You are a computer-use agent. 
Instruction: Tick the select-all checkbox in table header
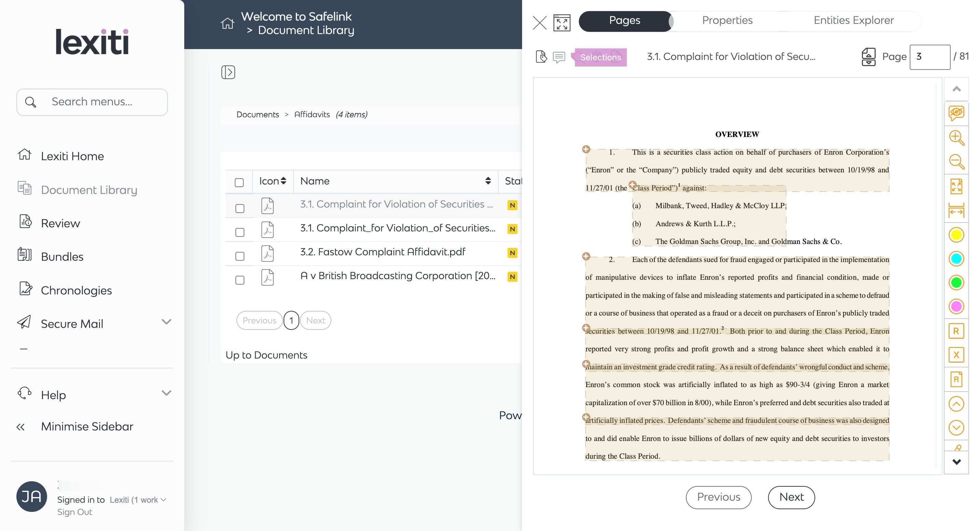click(x=239, y=182)
